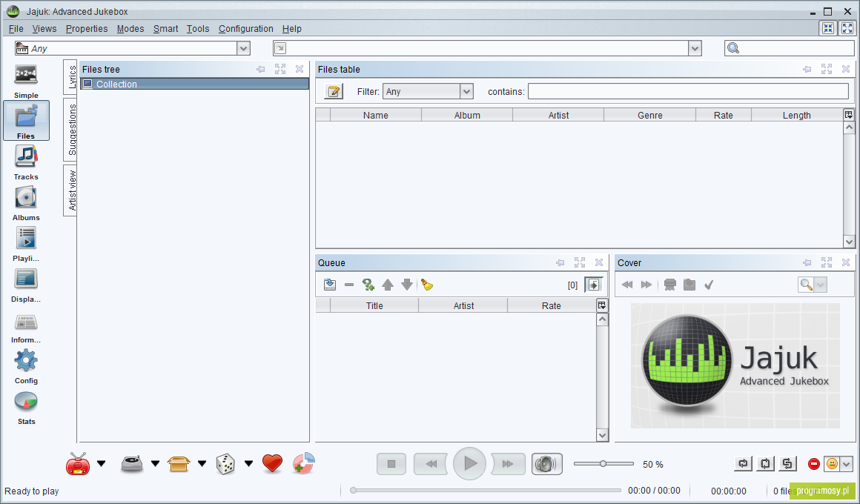860x504 pixels.
Task: Open web radio dropdown arrow
Action: 101,464
